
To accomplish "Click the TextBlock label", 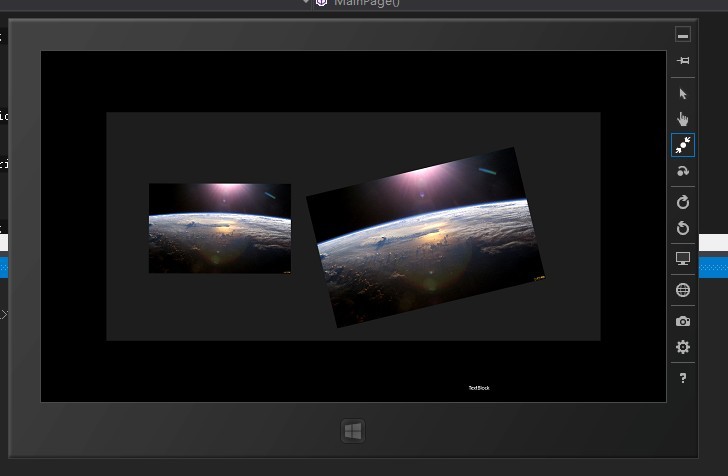I will pos(479,388).
